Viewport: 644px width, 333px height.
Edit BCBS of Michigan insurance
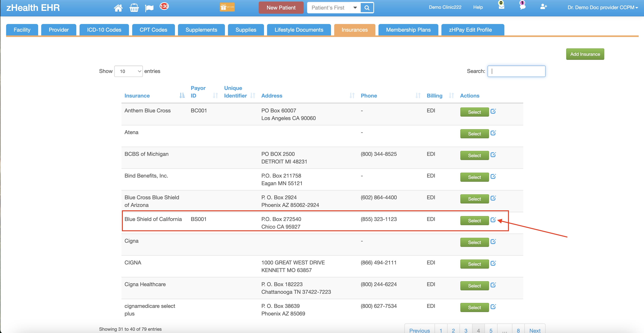click(x=493, y=155)
